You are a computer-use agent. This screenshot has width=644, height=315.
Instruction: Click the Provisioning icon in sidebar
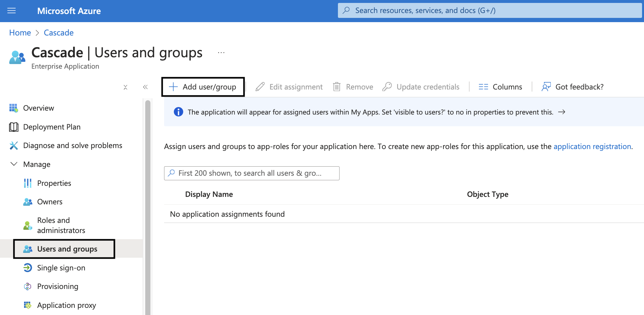tap(28, 286)
